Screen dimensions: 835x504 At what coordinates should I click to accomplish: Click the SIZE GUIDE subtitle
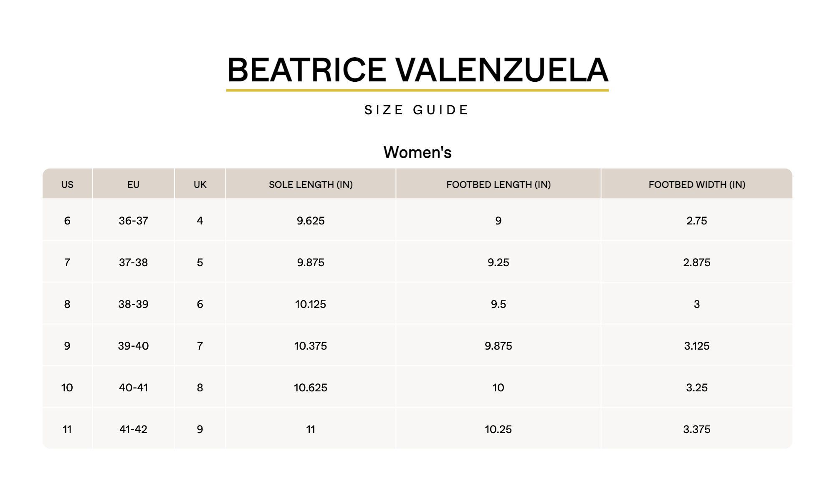(417, 110)
